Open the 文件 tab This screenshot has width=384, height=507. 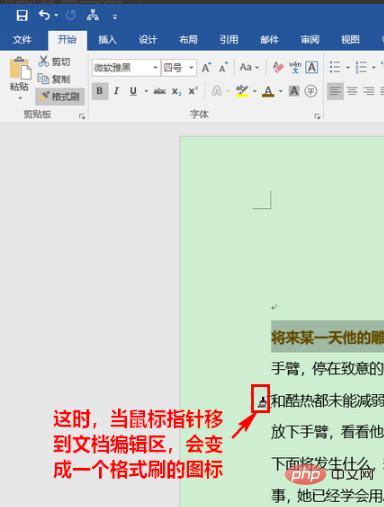pyautogui.click(x=22, y=40)
